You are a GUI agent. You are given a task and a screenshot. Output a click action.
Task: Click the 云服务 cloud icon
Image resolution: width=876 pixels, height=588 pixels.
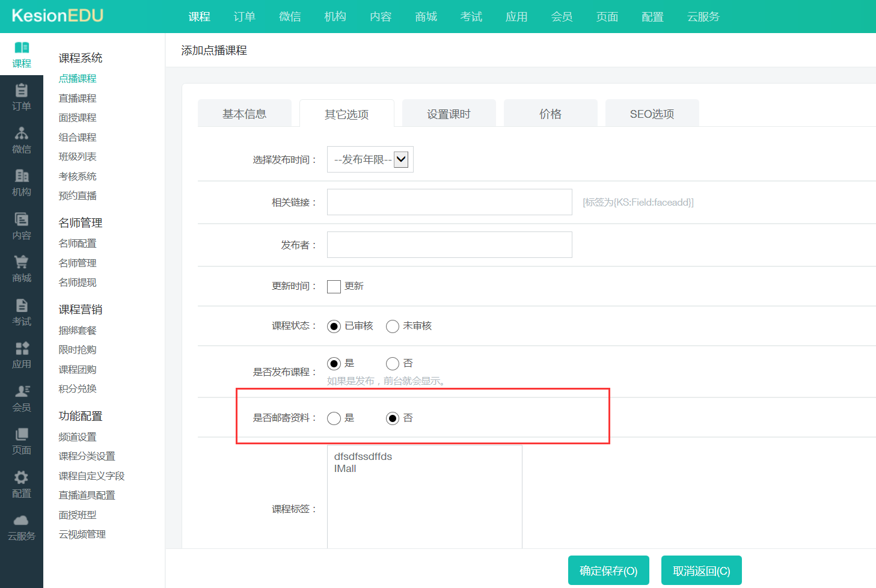point(21,521)
